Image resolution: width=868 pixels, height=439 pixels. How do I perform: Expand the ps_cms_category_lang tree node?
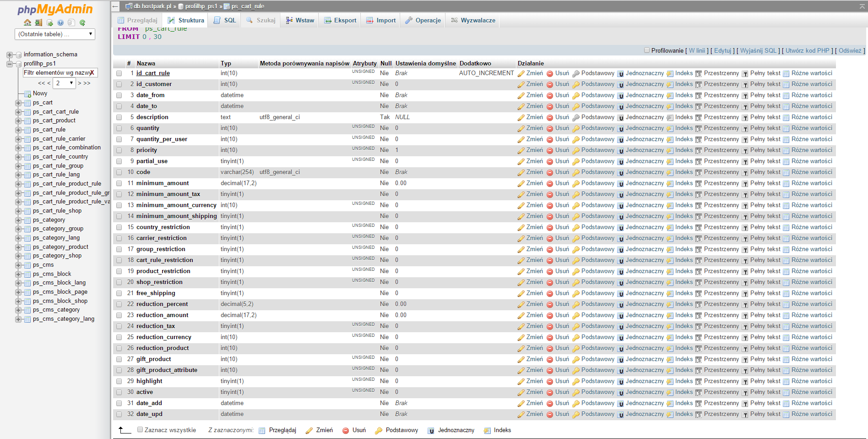pos(18,319)
